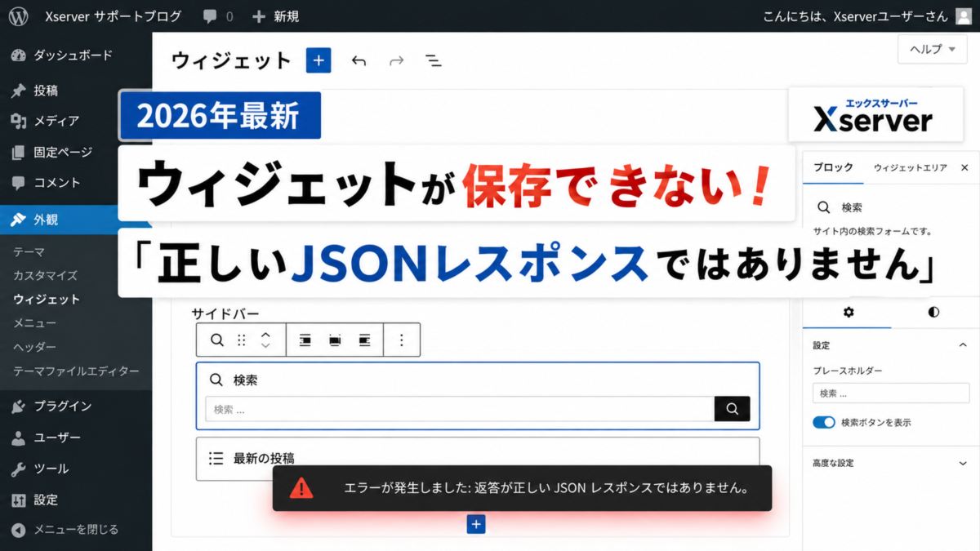Collapse the sidebar with メニューを閉じる

[76, 529]
